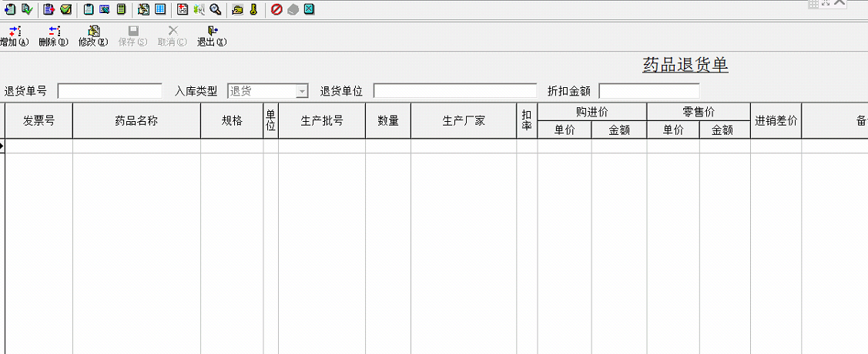Screen dimensions: 868x354
Task: Click the 折扣金额 input field
Action: pyautogui.click(x=649, y=91)
